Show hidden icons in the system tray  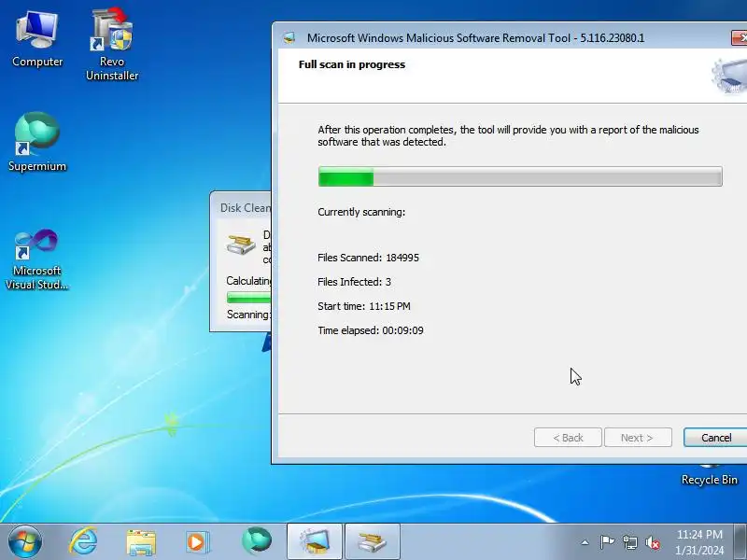click(585, 542)
